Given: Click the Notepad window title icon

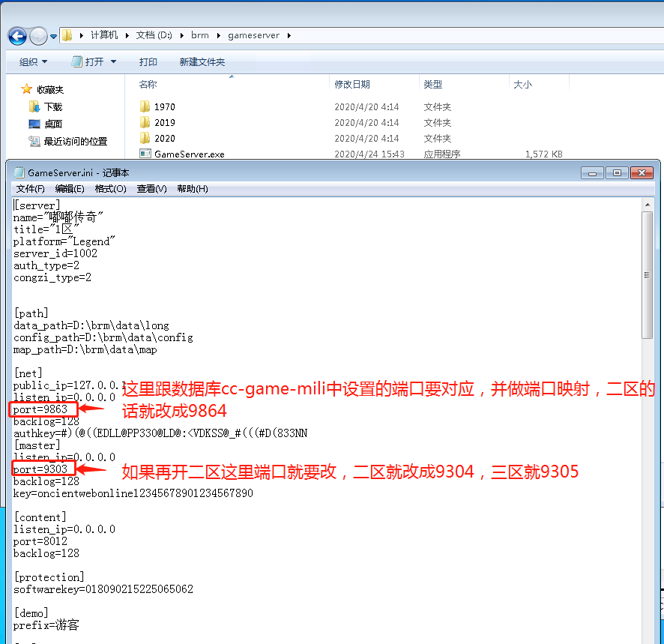Looking at the screenshot, I should 19,172.
